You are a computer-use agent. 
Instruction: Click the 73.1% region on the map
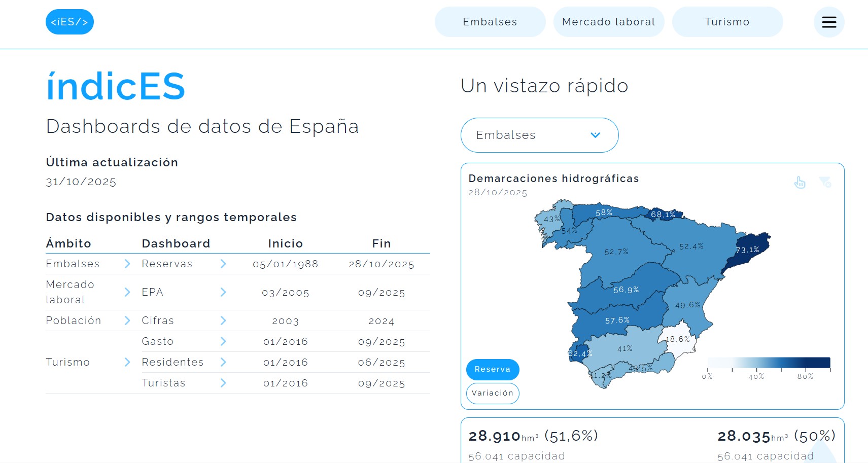pyautogui.click(x=747, y=250)
